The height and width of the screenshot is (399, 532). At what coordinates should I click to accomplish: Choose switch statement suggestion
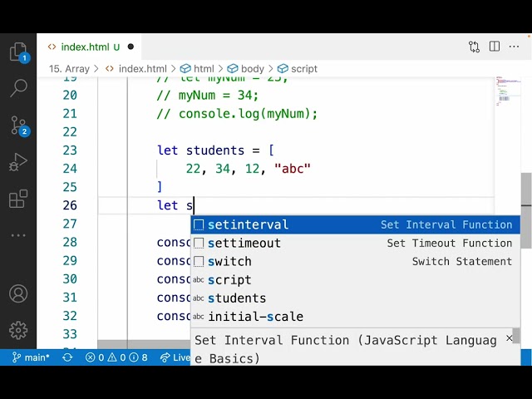[355, 261]
